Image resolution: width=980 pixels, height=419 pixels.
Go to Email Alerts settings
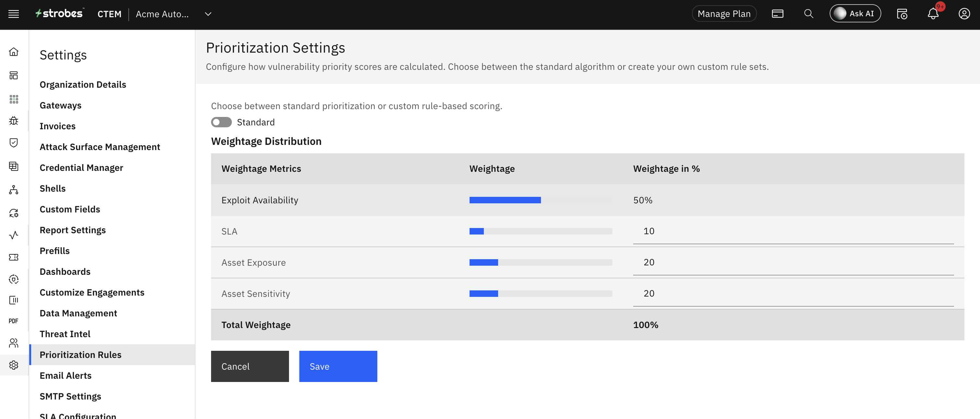click(66, 375)
